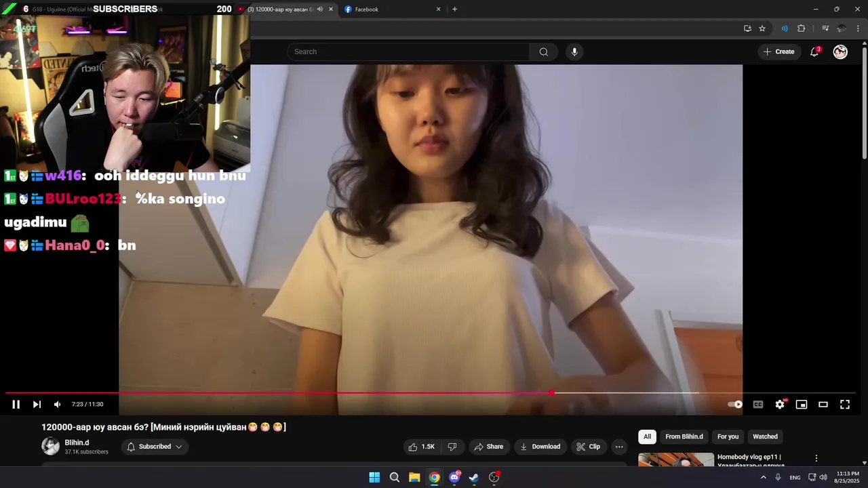Toggle closed captions on the player
The height and width of the screenshot is (488, 868).
758,405
